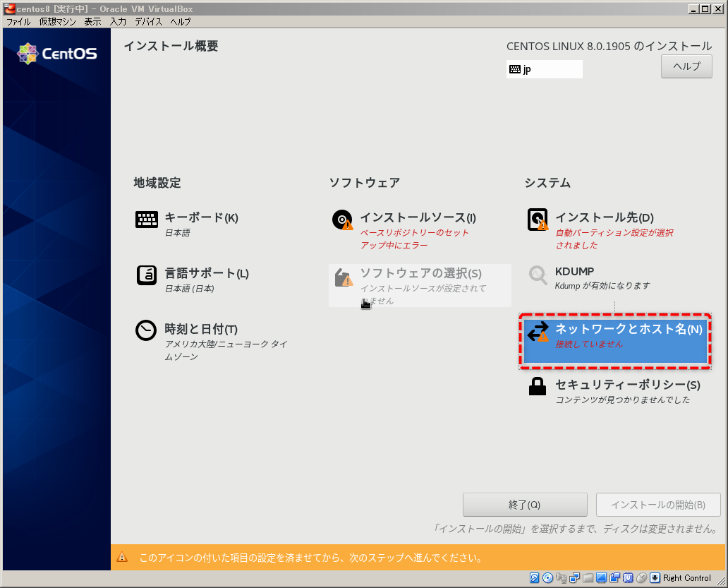Click VirtualBox network status icon
This screenshot has height=588, width=728.
(574, 578)
